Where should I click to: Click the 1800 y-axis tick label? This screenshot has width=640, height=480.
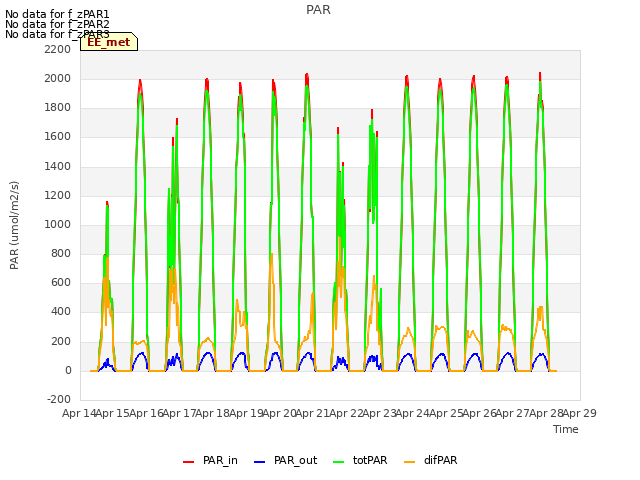pos(58,107)
